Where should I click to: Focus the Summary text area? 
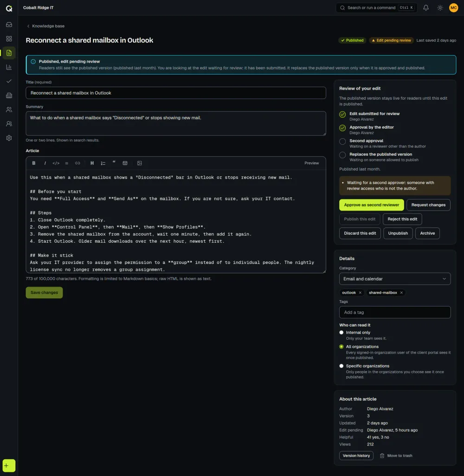click(176, 123)
